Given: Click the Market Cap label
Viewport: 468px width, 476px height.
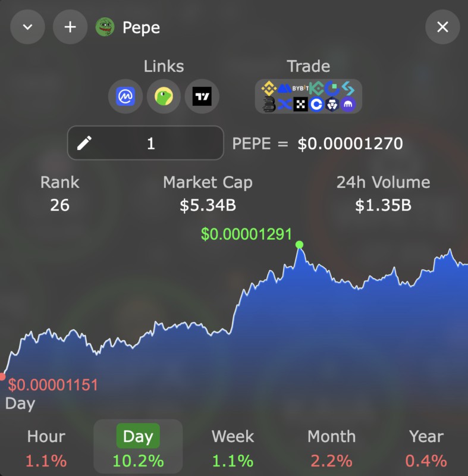Looking at the screenshot, I should [x=208, y=183].
